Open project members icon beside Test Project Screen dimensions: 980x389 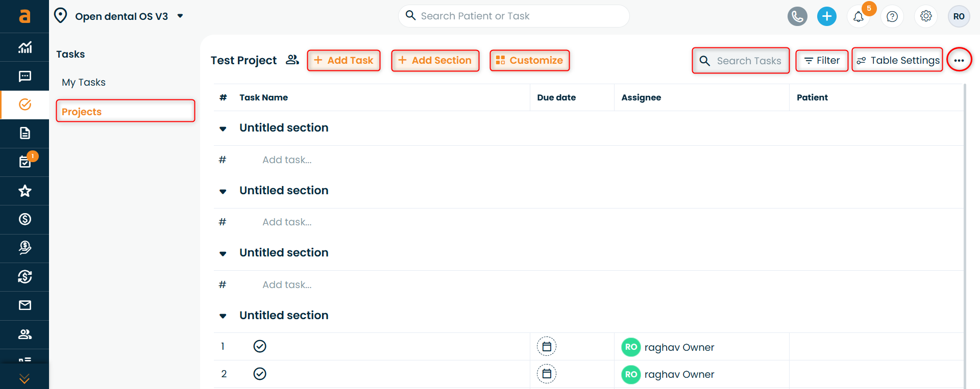click(292, 60)
